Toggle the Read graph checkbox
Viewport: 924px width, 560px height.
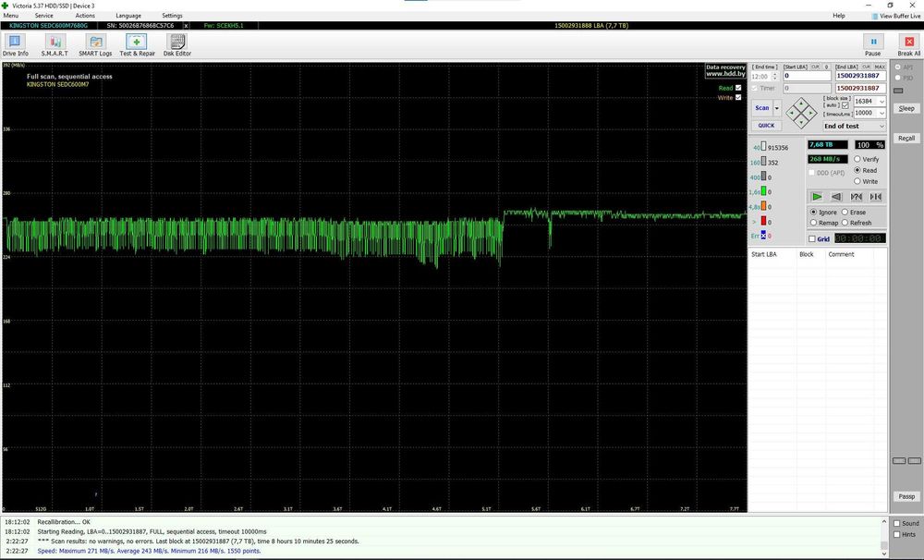(x=738, y=88)
